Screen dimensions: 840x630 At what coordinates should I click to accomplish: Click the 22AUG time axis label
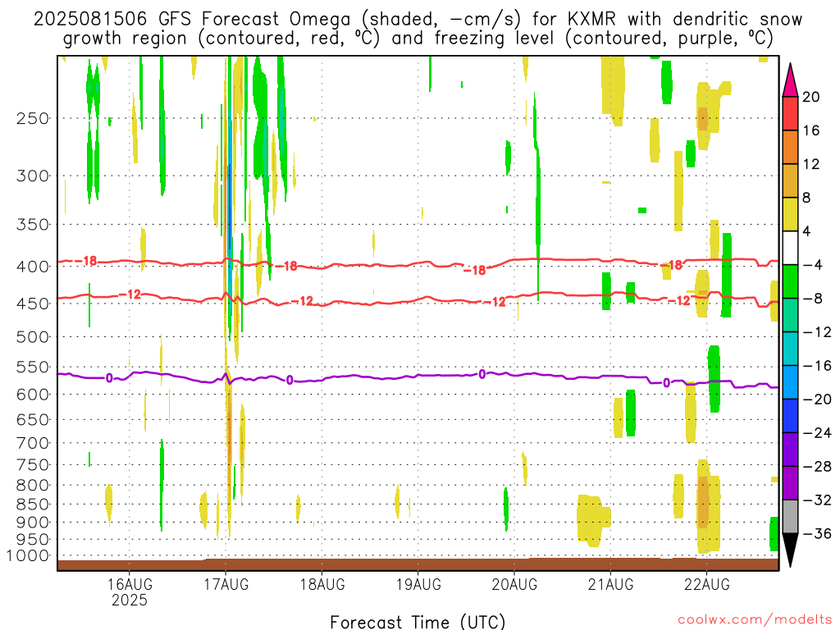[x=706, y=584]
